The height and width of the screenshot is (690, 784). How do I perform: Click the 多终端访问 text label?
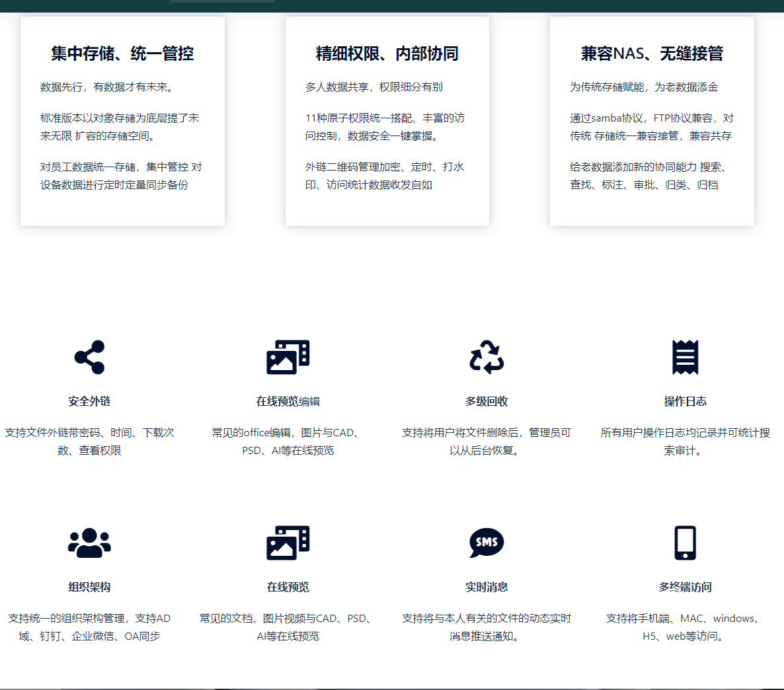pos(686,586)
